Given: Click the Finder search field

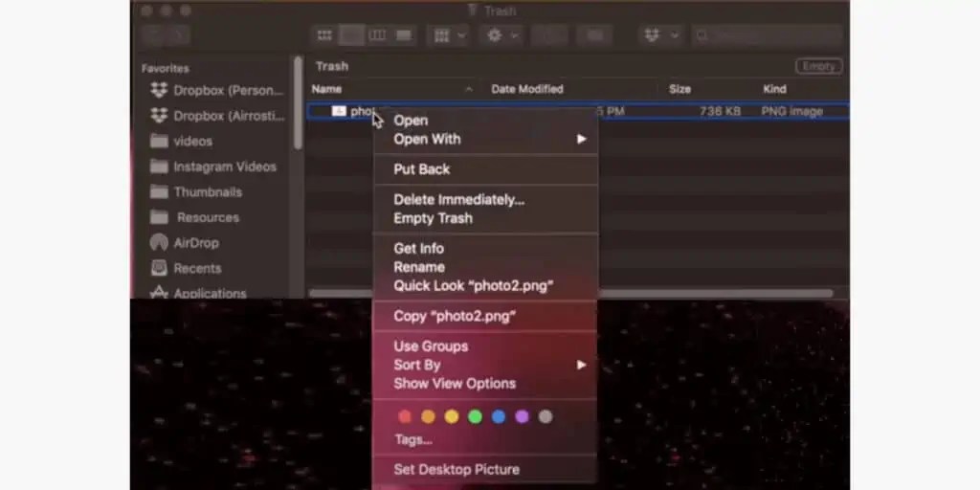Looking at the screenshot, I should point(768,35).
